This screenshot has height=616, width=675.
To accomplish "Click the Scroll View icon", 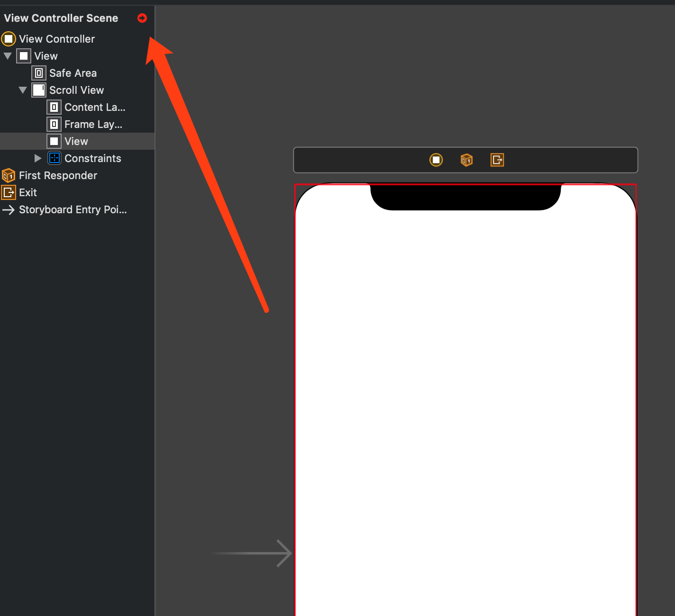I will (x=39, y=90).
